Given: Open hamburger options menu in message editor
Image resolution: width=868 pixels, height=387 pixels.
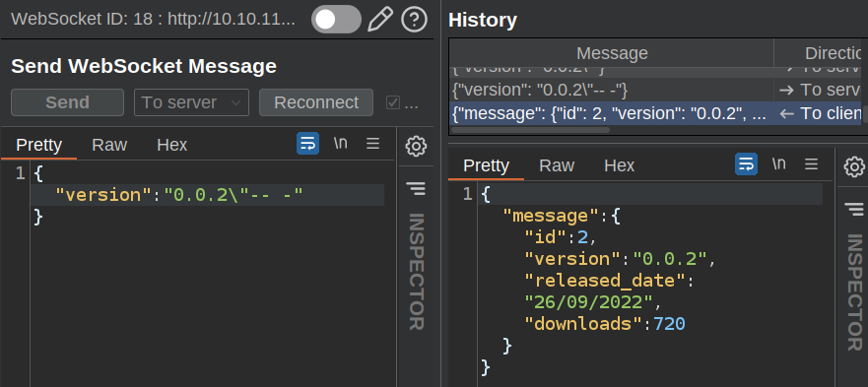Looking at the screenshot, I should point(373,144).
